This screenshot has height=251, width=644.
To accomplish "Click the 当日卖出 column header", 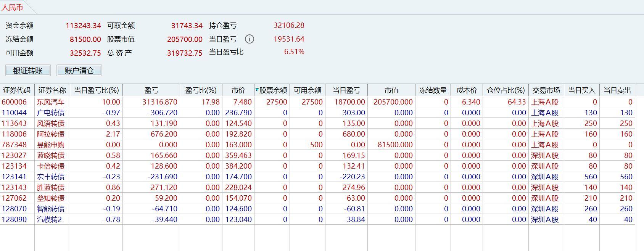I will [617, 90].
